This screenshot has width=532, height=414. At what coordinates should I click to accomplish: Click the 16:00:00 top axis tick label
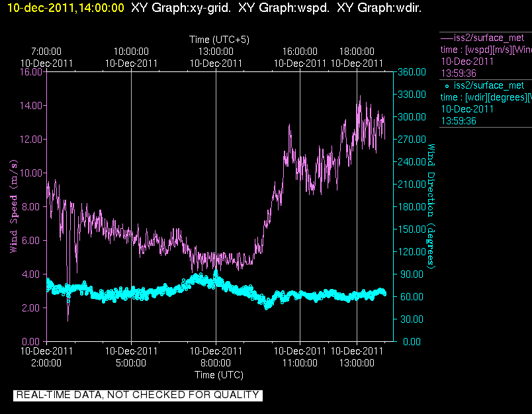pos(300,52)
